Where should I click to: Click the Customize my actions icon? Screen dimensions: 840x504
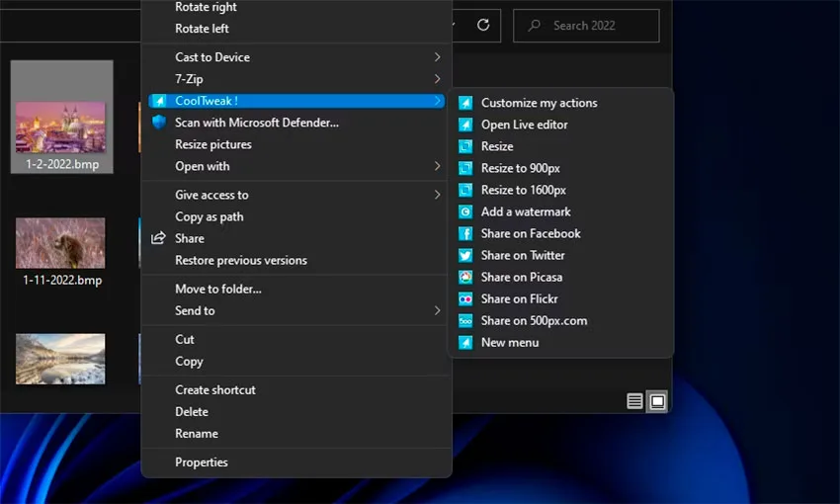pos(465,103)
